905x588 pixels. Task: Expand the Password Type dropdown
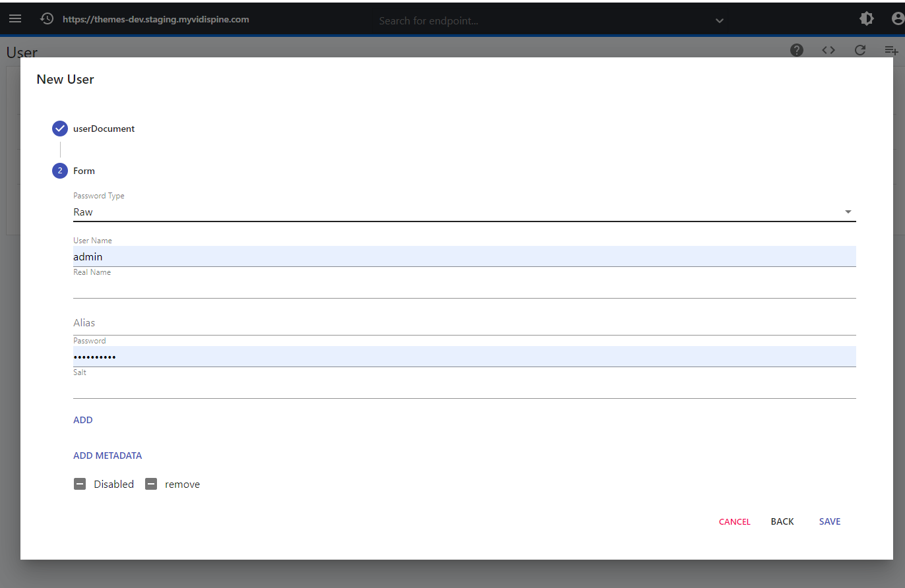[x=848, y=212]
